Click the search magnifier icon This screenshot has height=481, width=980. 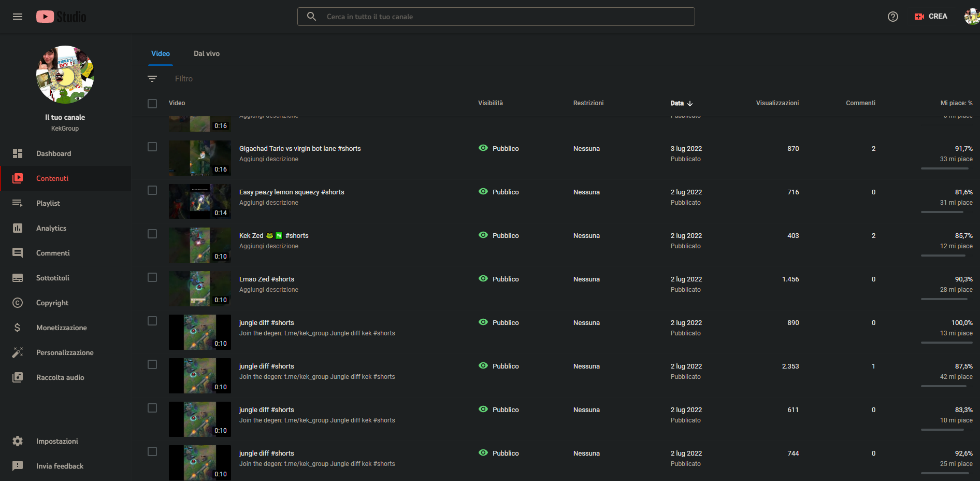pos(311,17)
